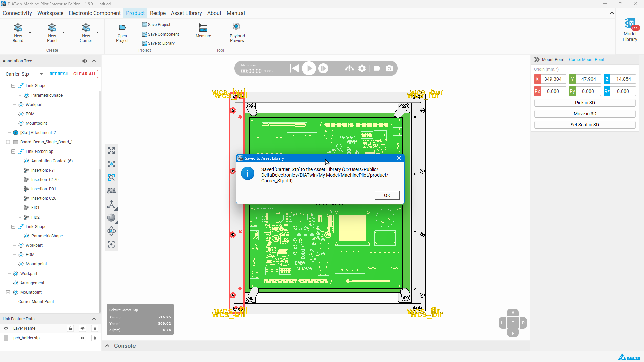
Task: Open the Asset Library tab
Action: pos(186,13)
